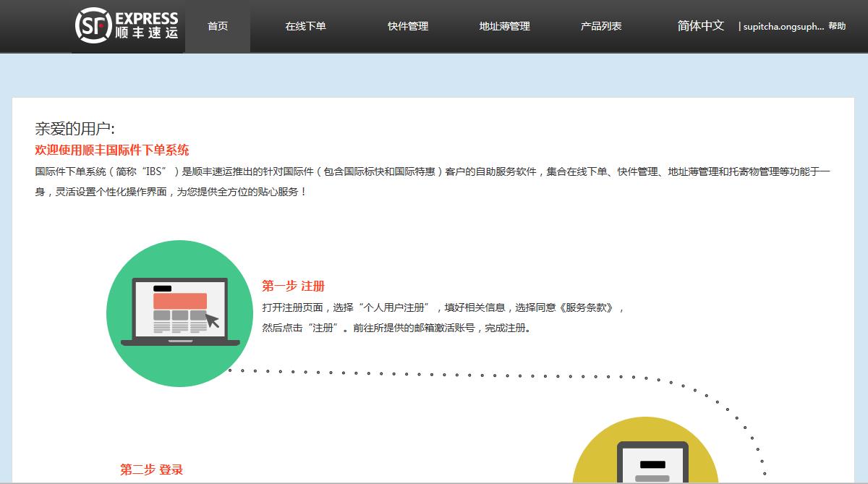Click the 欢迎使用顺丰国际件下单系统 heading
Viewport: 868px width, 484px height.
click(x=112, y=150)
